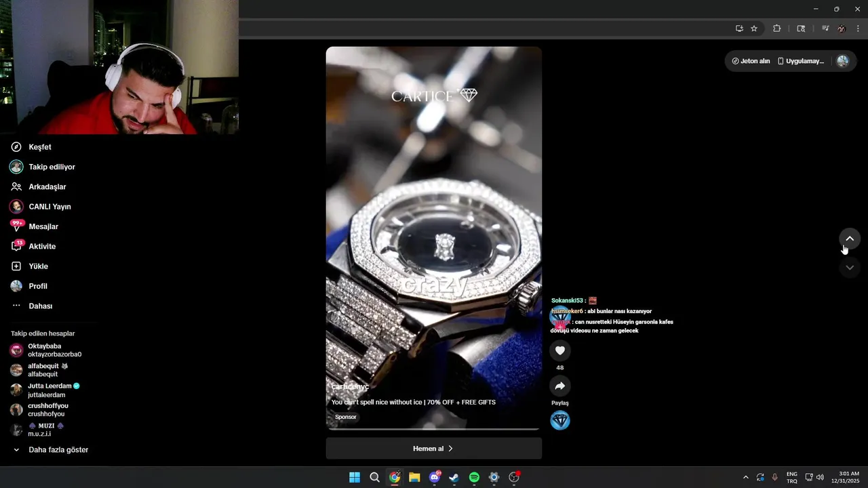This screenshot has height=488, width=868.
Task: Go to Takip ediliyor following feed
Action: (x=42, y=167)
